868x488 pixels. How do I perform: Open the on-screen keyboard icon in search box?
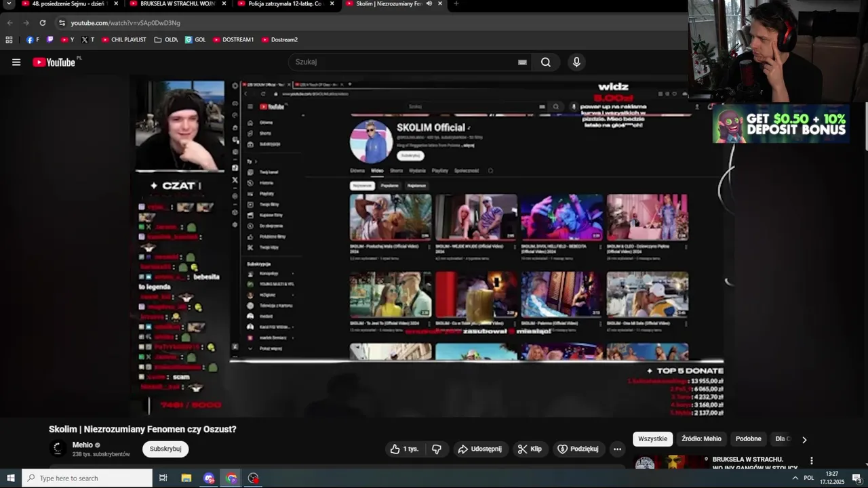tap(522, 62)
